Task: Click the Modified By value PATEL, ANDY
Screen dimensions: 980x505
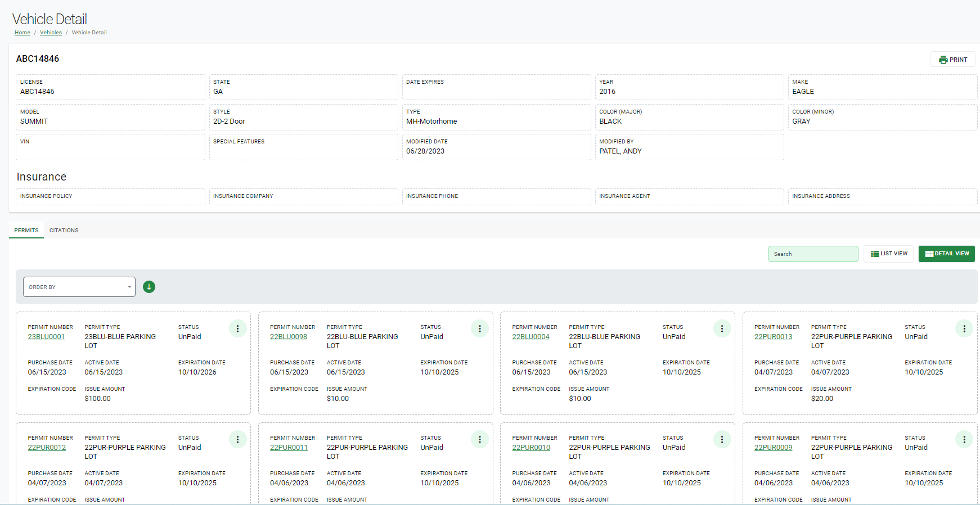Action: click(x=621, y=151)
